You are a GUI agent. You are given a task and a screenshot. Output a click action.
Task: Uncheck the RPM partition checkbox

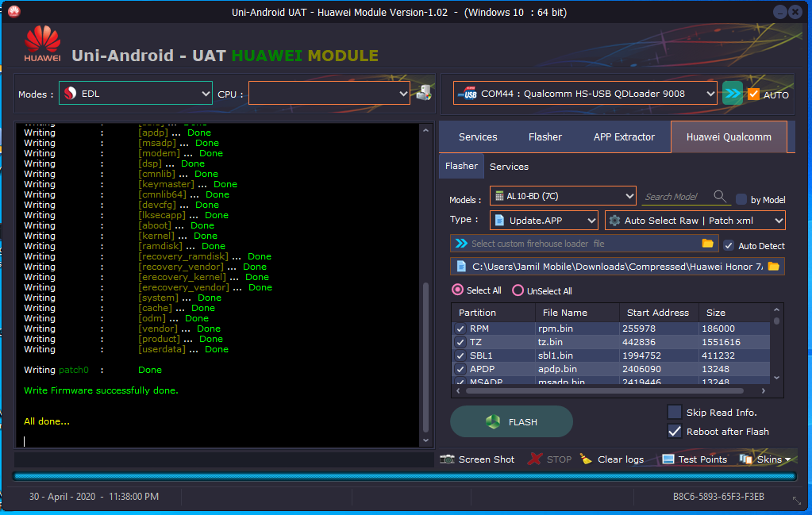460,329
